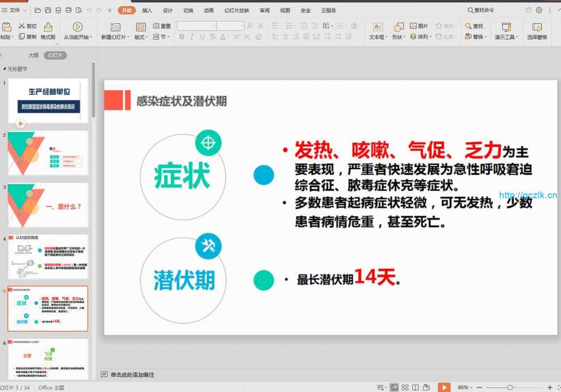Click the text box (文本框) tool icon

click(x=377, y=27)
